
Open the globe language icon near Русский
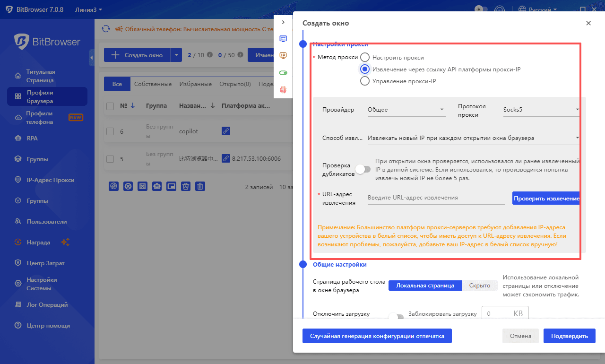click(523, 9)
